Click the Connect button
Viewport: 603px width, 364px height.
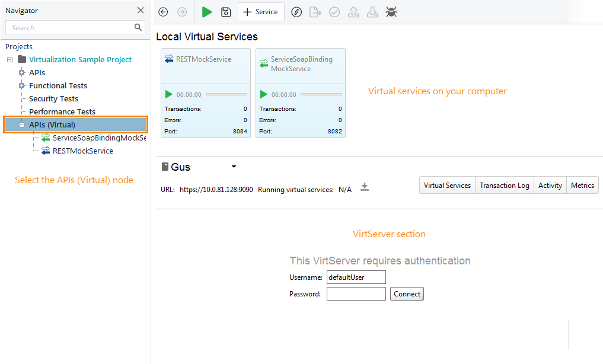(x=407, y=293)
